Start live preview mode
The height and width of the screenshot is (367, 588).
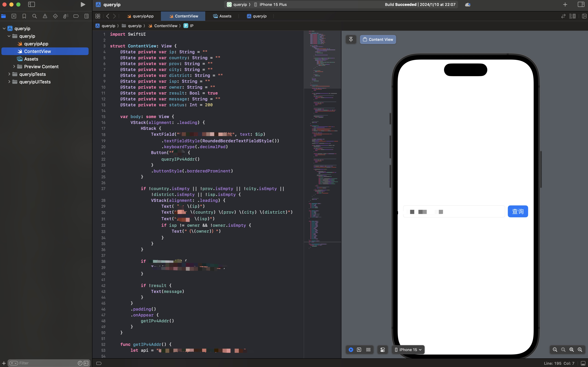351,350
